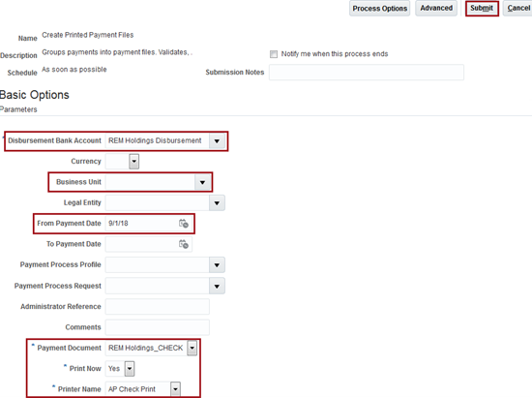
Task: Click into the Submission Notes field
Action: point(367,73)
